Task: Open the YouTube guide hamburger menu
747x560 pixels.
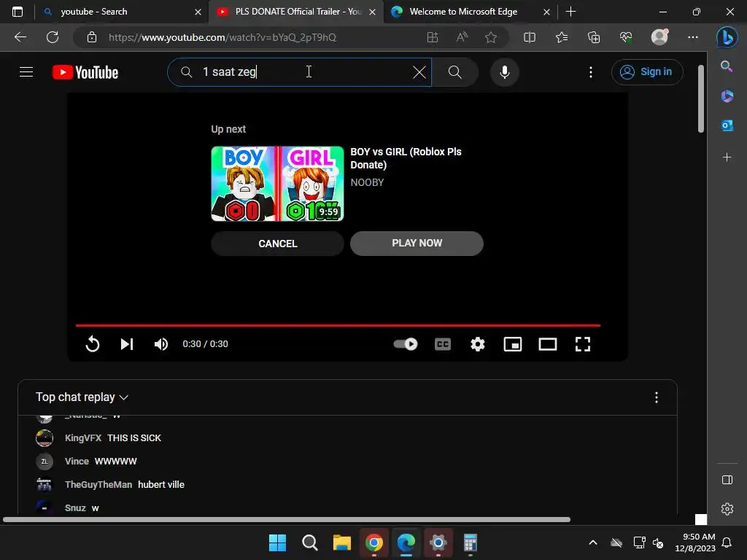Action: click(26, 72)
